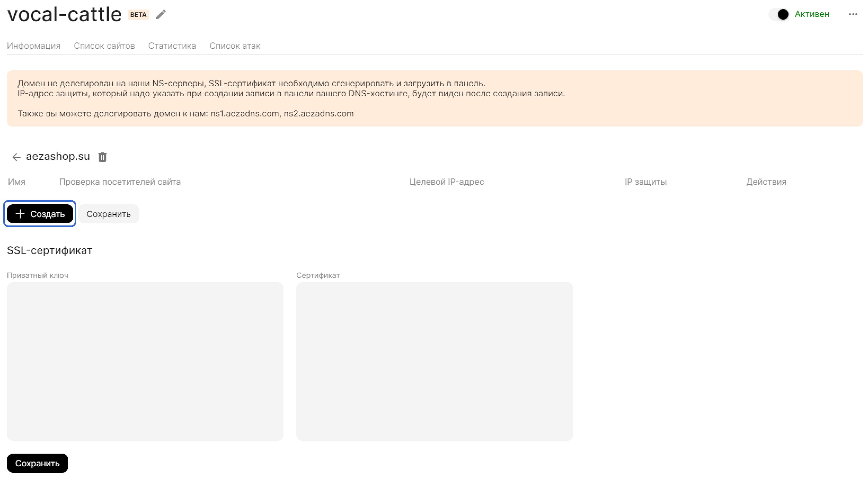
Task: Click the bottom black Сохранить button
Action: point(37,463)
